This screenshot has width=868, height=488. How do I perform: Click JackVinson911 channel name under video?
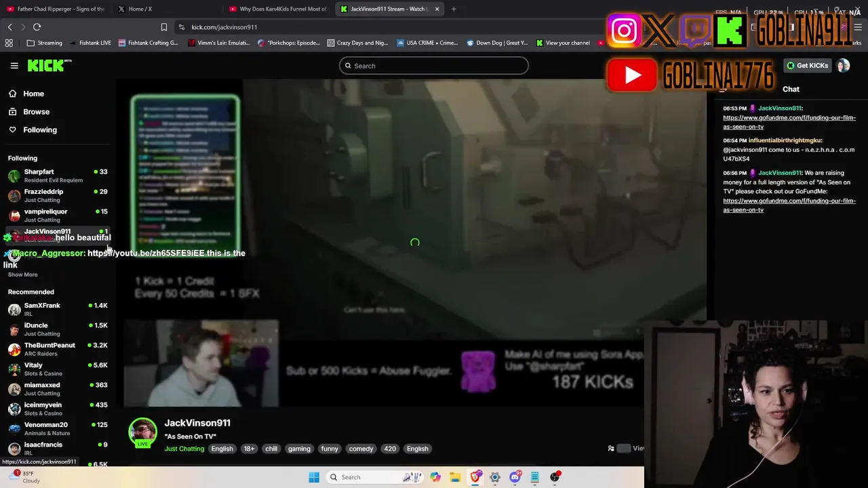pos(197,423)
